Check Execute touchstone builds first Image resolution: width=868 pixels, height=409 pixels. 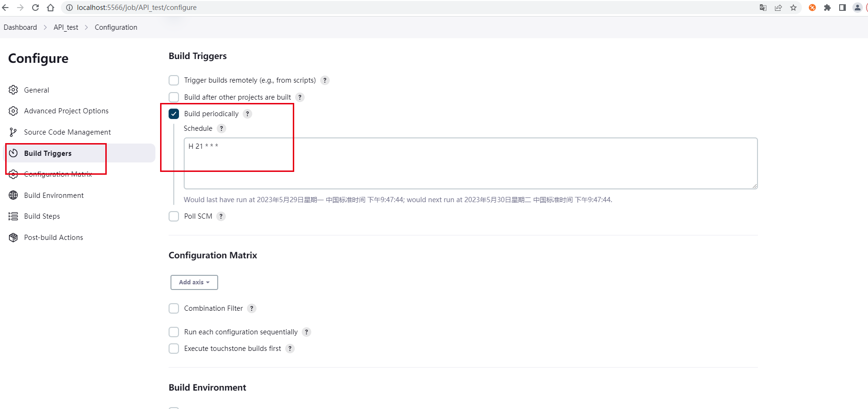point(174,349)
